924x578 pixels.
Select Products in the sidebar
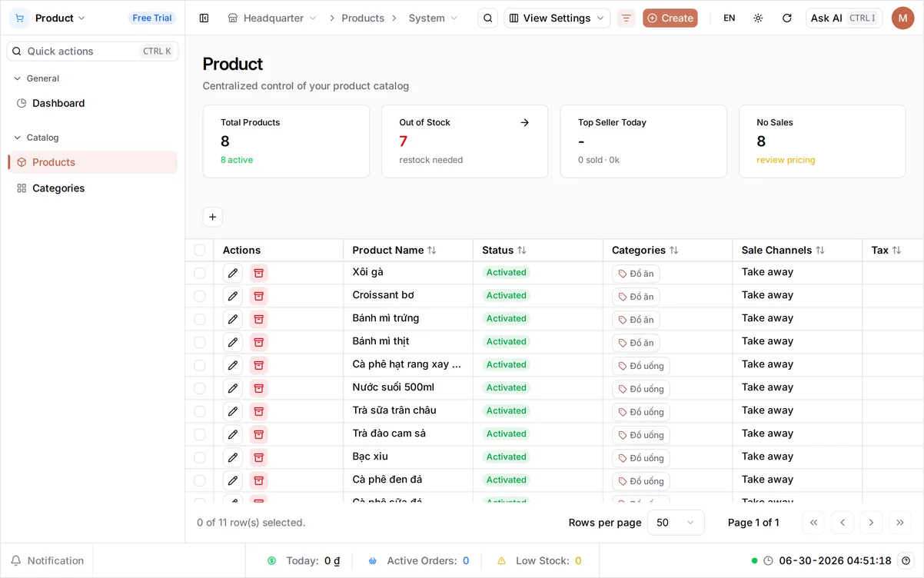[x=92, y=162]
